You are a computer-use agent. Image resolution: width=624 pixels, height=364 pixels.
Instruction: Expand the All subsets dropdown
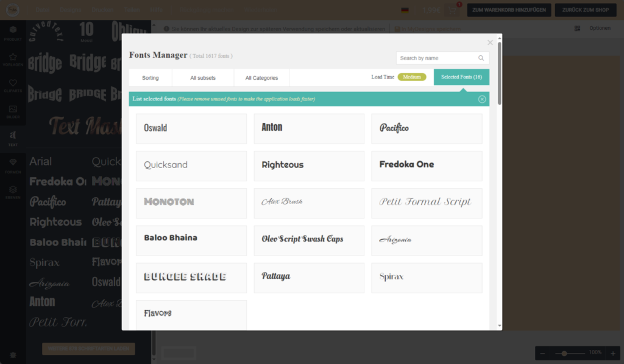pos(203,78)
